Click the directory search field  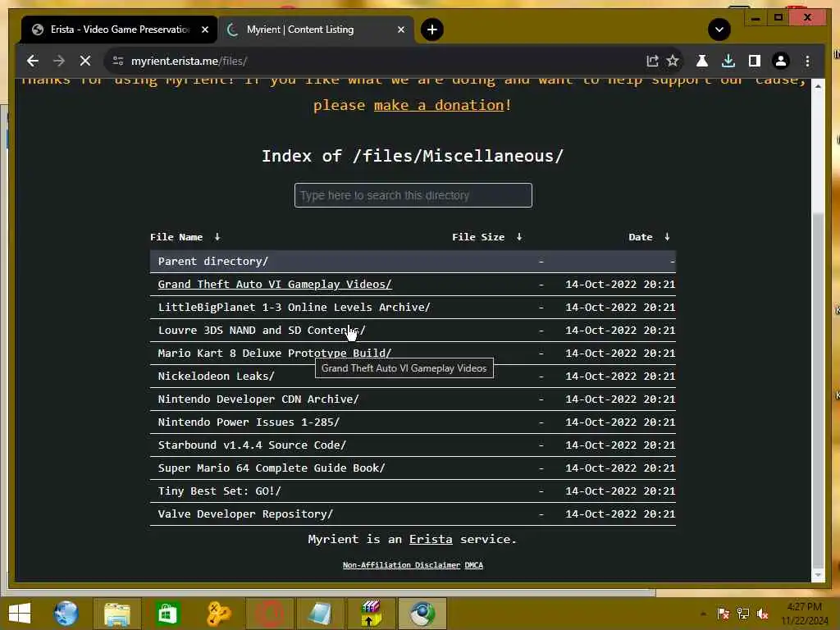pos(413,195)
